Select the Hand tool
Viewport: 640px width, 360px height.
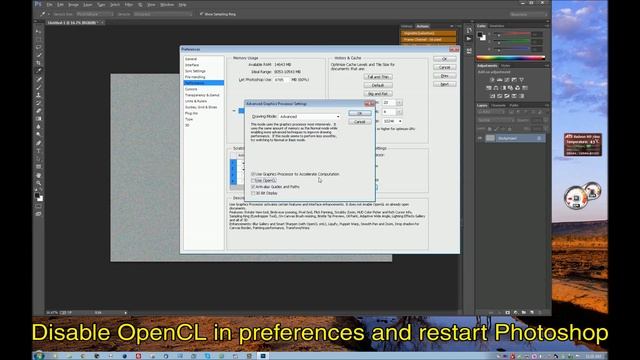coord(38,175)
